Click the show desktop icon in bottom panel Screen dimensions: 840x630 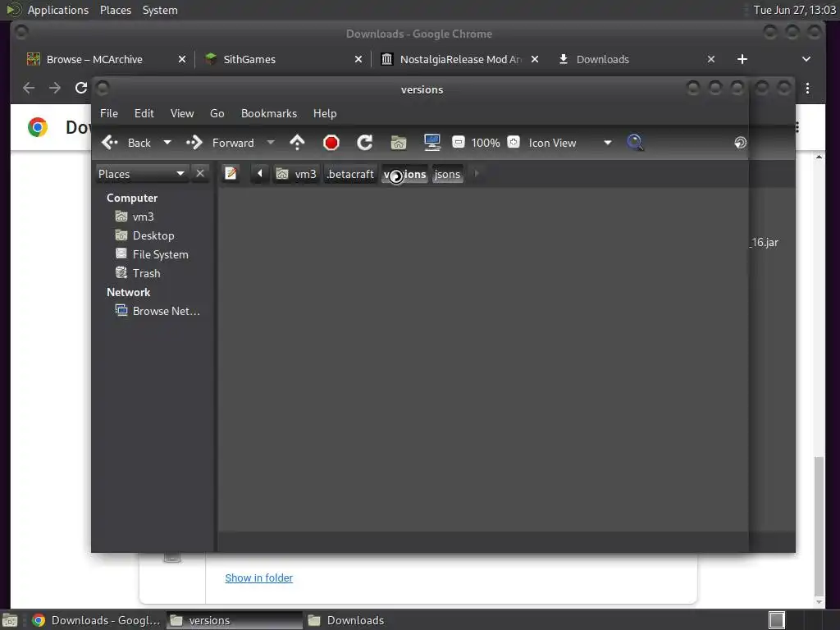coord(10,621)
